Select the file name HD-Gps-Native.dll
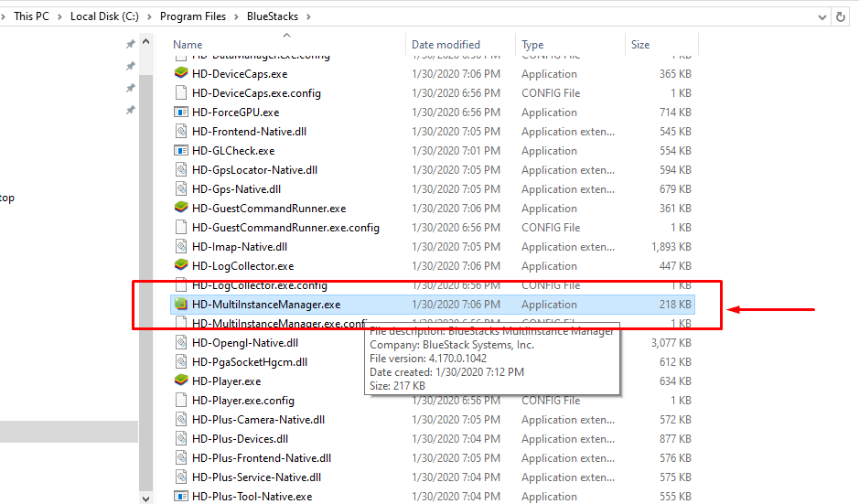859x504 pixels. pyautogui.click(x=236, y=189)
